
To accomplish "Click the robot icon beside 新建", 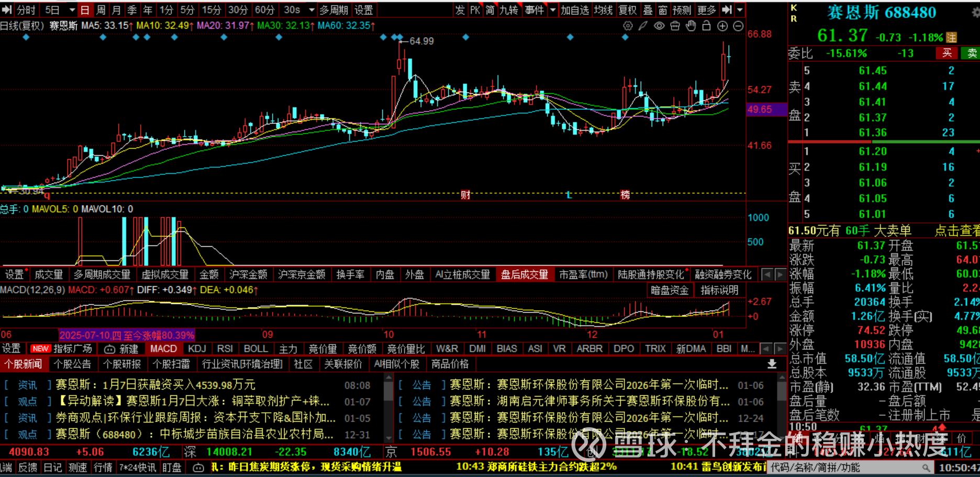I will point(109,349).
